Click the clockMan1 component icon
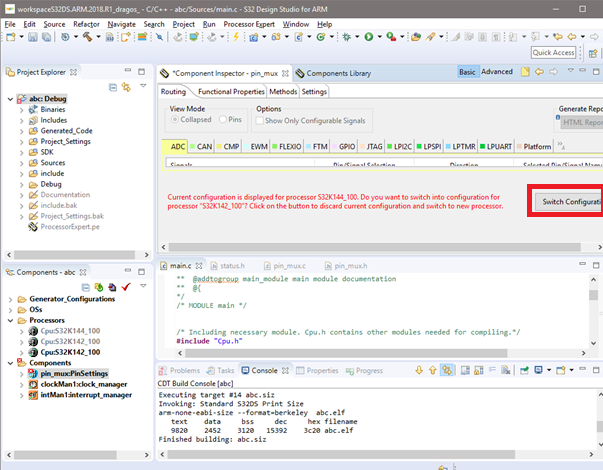Image resolution: width=603 pixels, height=470 pixels. pyautogui.click(x=33, y=384)
